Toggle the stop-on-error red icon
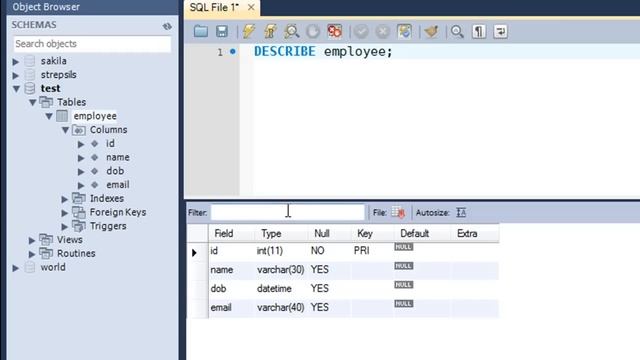The image size is (640, 360). [334, 31]
